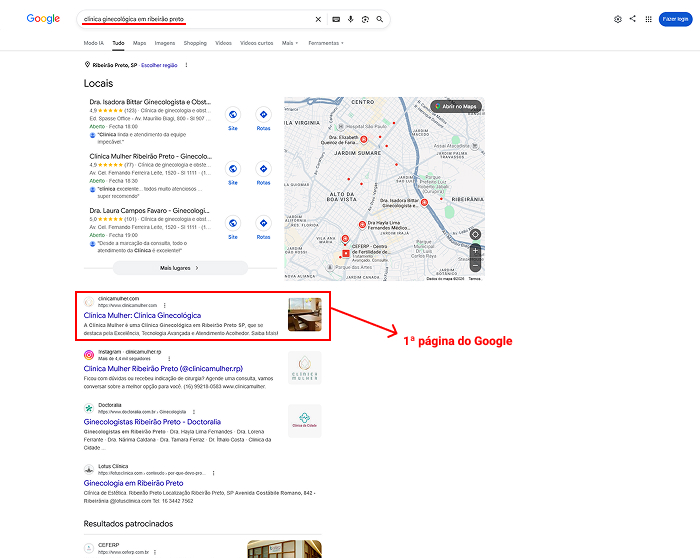The image size is (700, 558).
Task: Clear the search box with X
Action: [318, 19]
